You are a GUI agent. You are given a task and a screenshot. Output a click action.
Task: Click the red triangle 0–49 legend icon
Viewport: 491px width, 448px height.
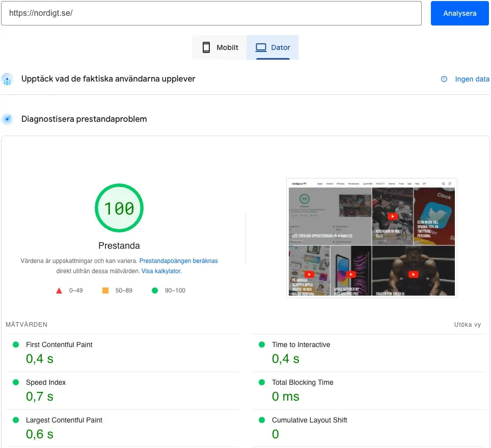pyautogui.click(x=59, y=291)
